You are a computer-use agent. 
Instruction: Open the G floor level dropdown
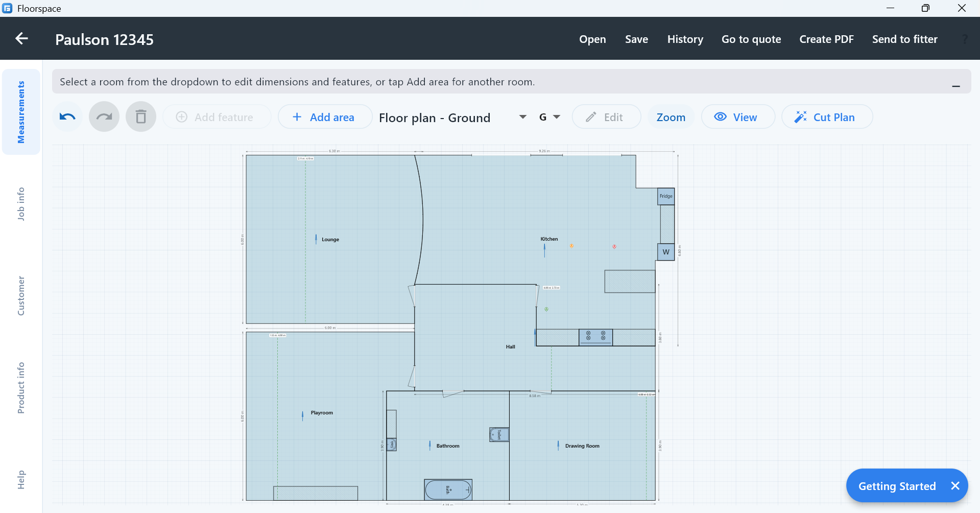[x=549, y=117]
